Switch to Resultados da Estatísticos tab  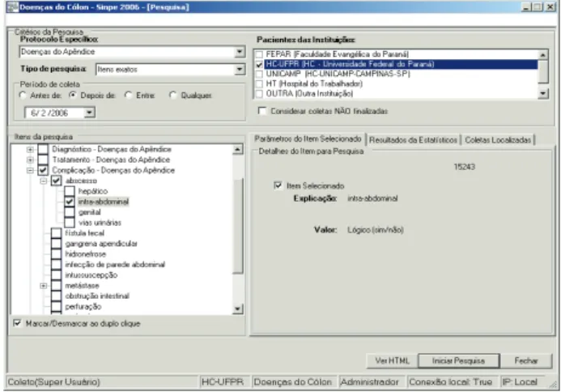[413, 140]
